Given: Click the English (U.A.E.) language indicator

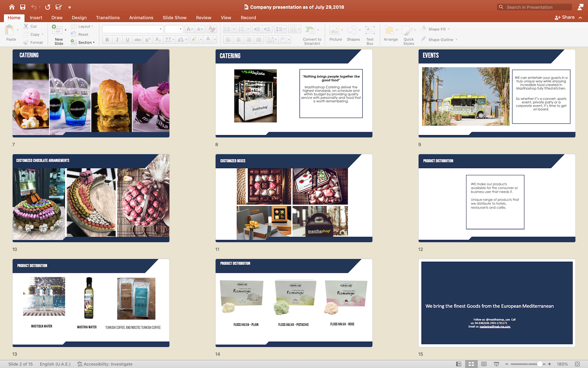Looking at the screenshot, I should 55,364.
